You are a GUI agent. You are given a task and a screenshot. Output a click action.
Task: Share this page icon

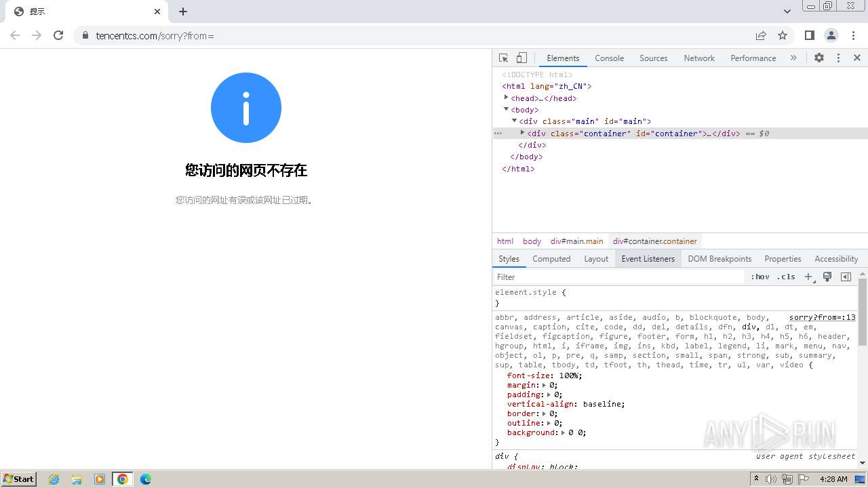click(x=761, y=35)
